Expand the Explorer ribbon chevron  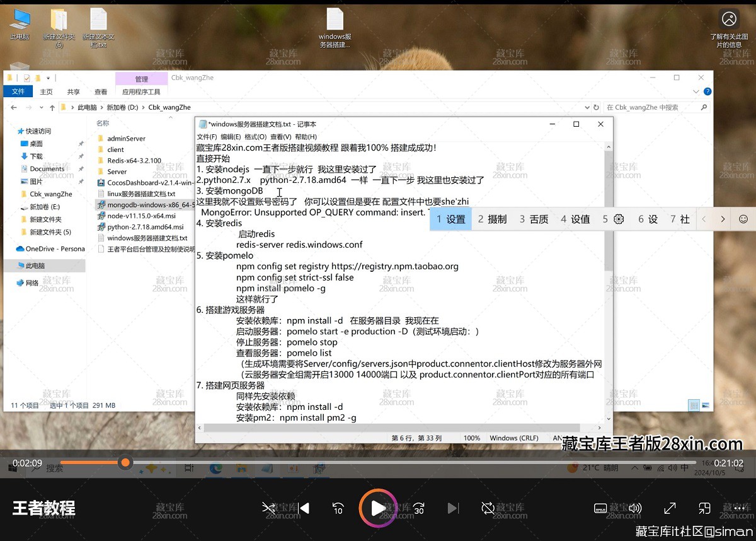(x=697, y=91)
